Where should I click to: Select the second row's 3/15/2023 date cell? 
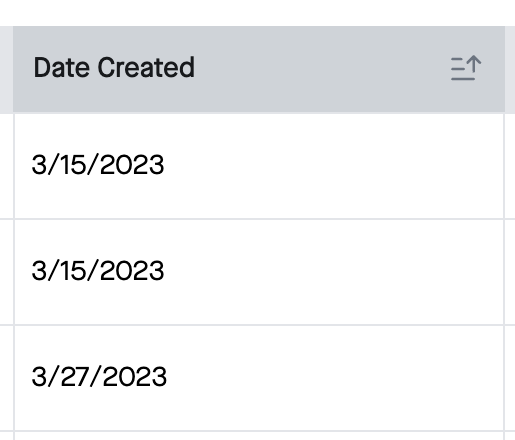coord(259,272)
